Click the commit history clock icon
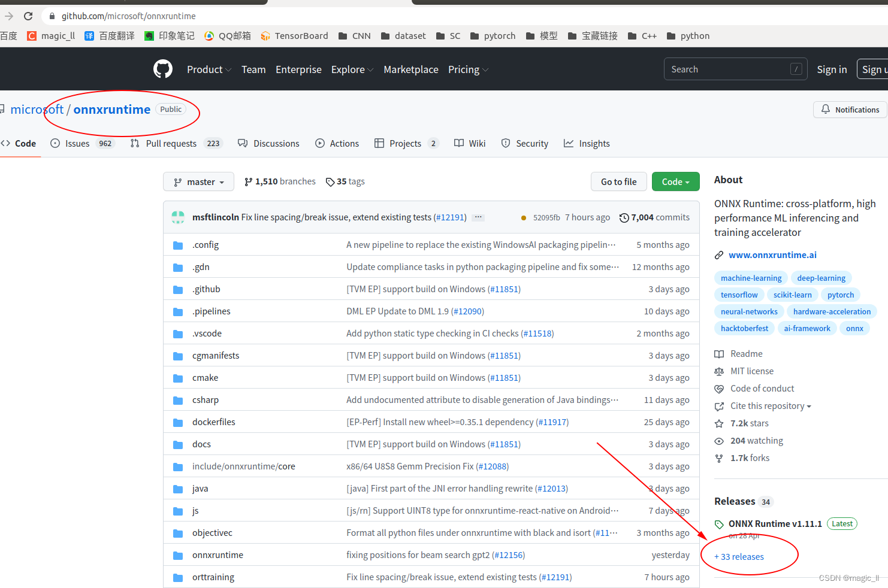This screenshot has width=888, height=588. point(624,218)
